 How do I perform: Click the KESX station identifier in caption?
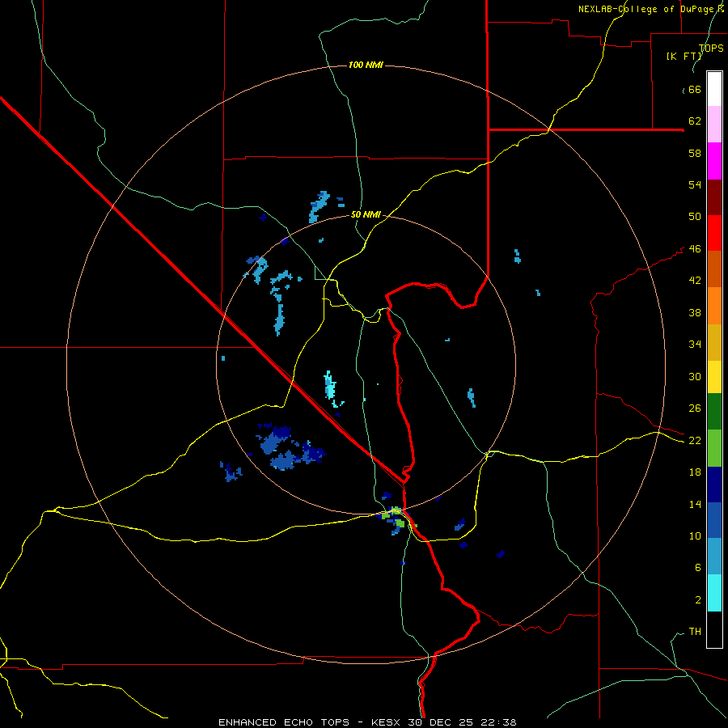point(387,722)
